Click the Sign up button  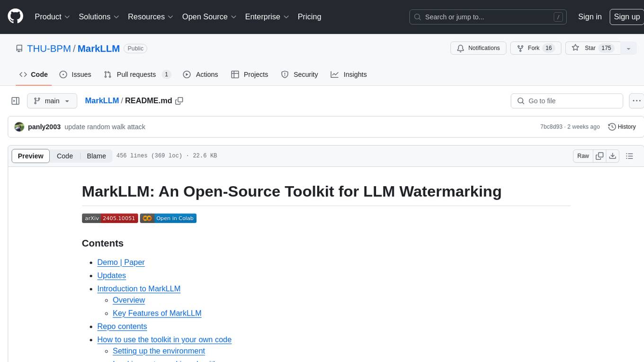[626, 17]
